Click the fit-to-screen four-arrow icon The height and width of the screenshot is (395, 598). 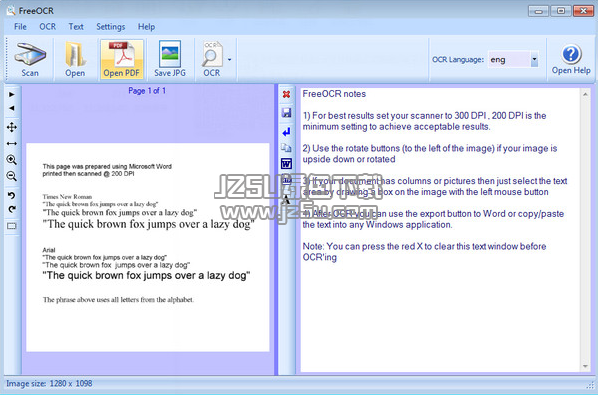pos(12,127)
